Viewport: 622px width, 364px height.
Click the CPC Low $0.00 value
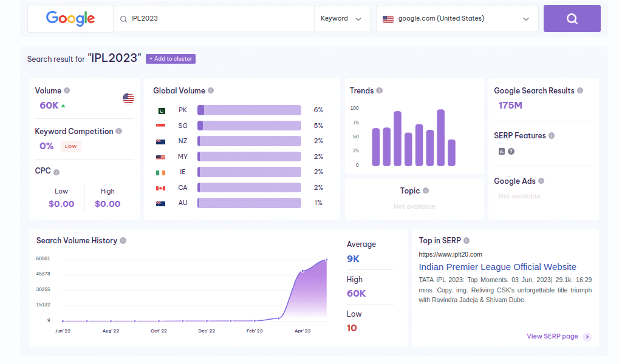[x=61, y=204]
